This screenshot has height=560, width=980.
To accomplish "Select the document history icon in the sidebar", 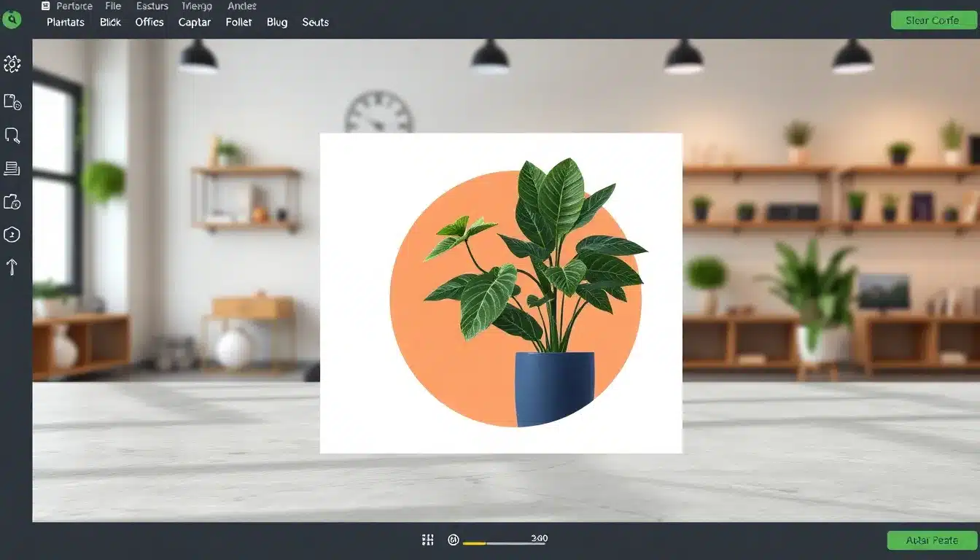I will (12, 102).
